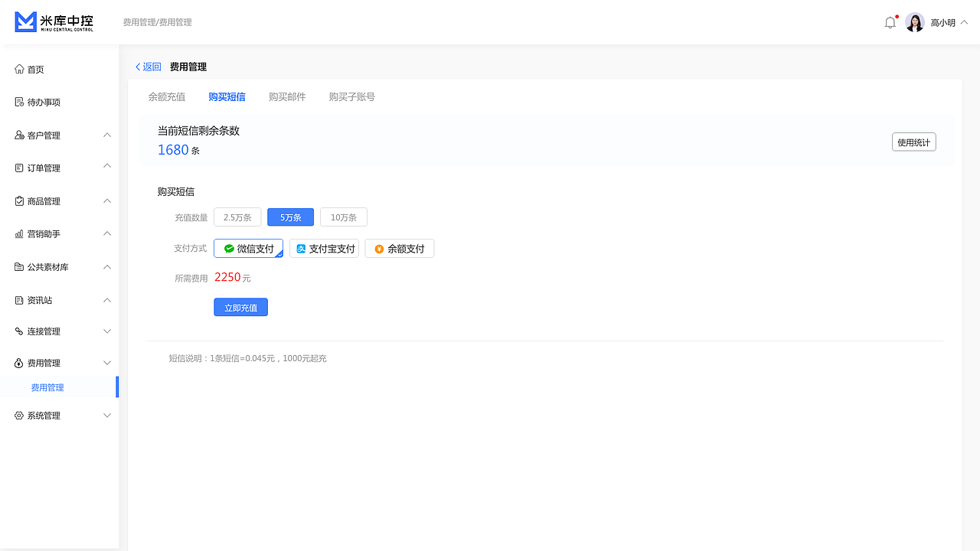The height and width of the screenshot is (551, 980).
Task: Expand the 资讯站 menu chevron
Action: click(107, 299)
